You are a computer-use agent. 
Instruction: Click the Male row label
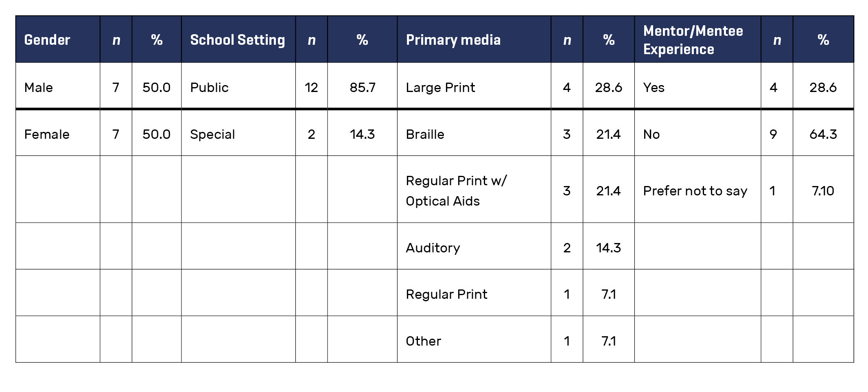[39, 88]
